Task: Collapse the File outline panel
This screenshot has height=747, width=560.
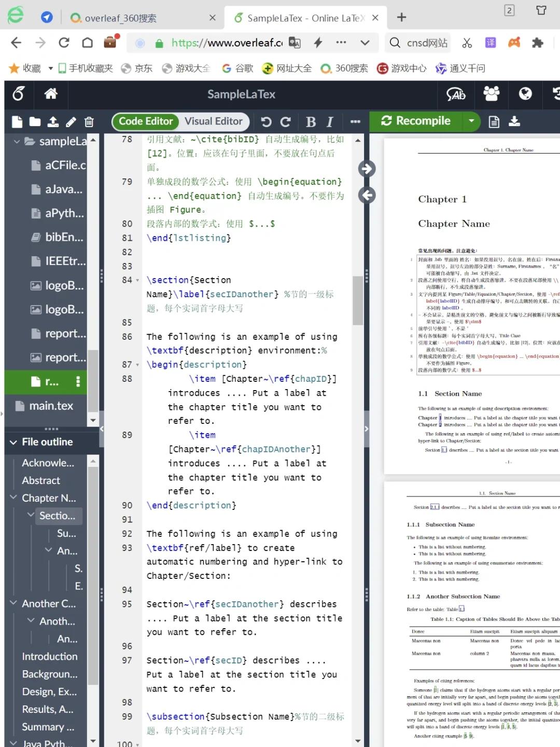Action: tap(13, 442)
